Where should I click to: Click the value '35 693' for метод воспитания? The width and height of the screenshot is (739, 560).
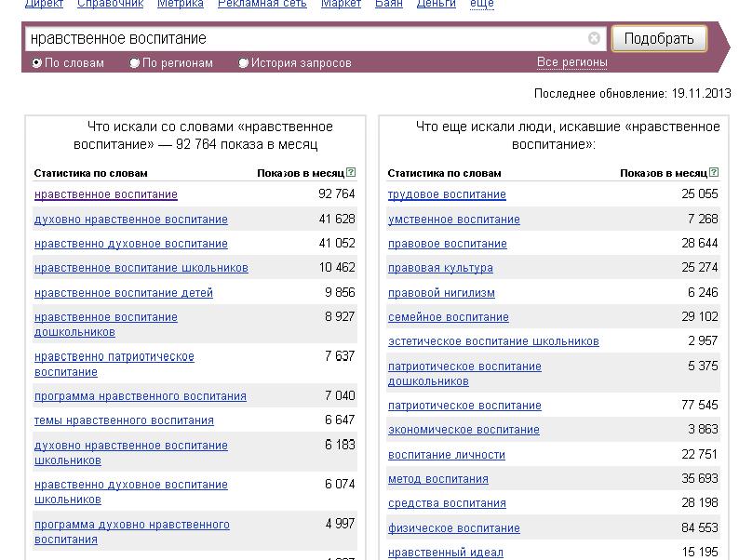pos(699,478)
